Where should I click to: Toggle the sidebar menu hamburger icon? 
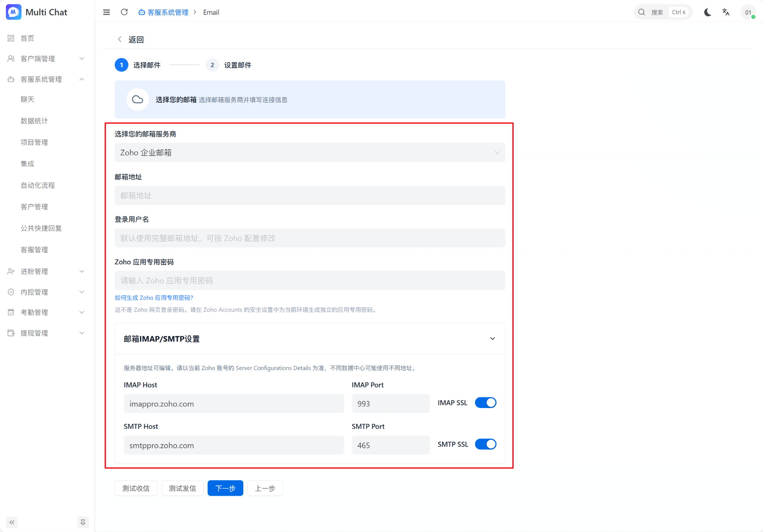tap(107, 12)
